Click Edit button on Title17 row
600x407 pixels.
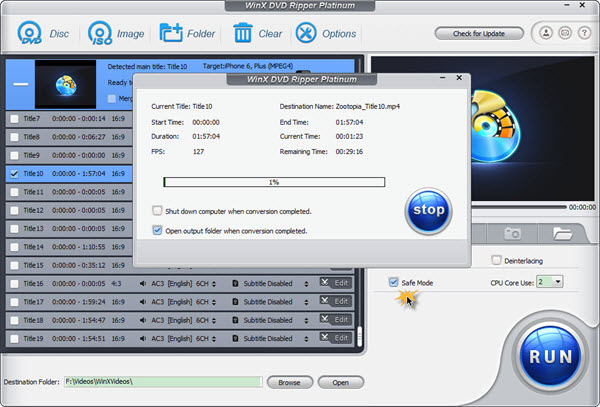(336, 301)
